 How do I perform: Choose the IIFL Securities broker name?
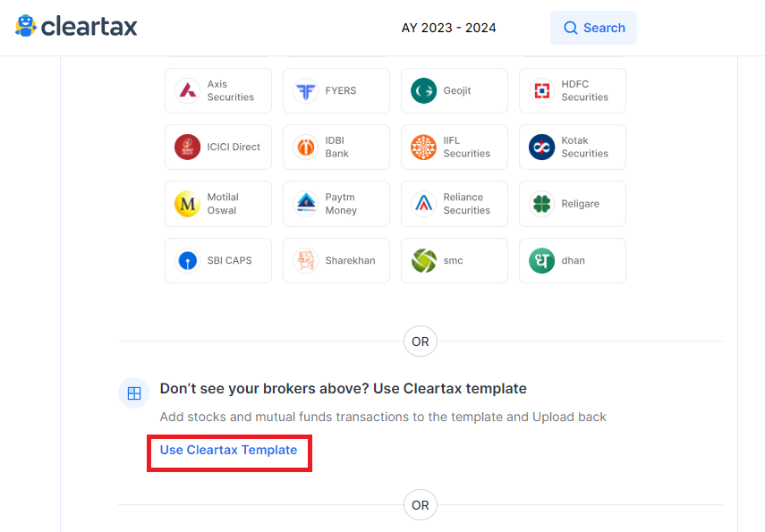(466, 147)
